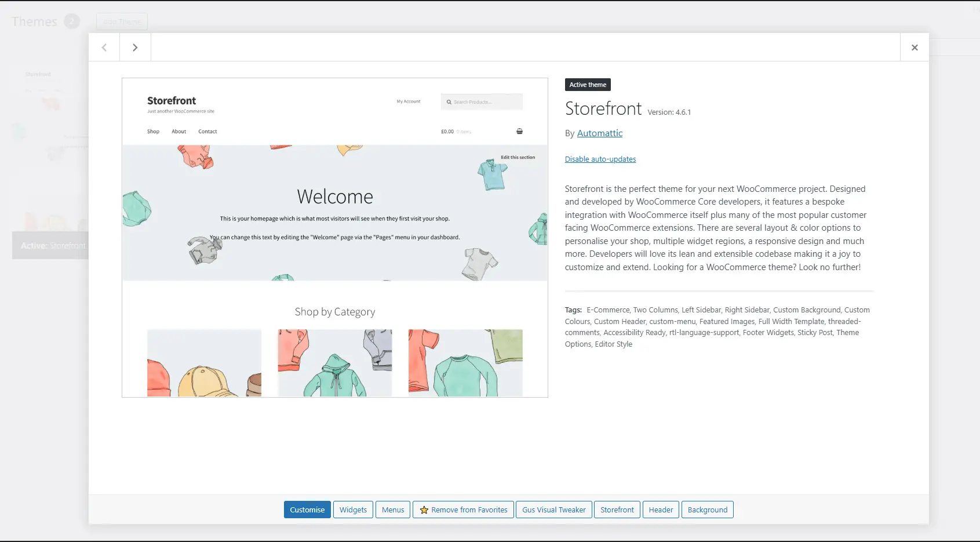This screenshot has width=980, height=542.
Task: Click the cart basket icon in preview
Action: point(519,132)
